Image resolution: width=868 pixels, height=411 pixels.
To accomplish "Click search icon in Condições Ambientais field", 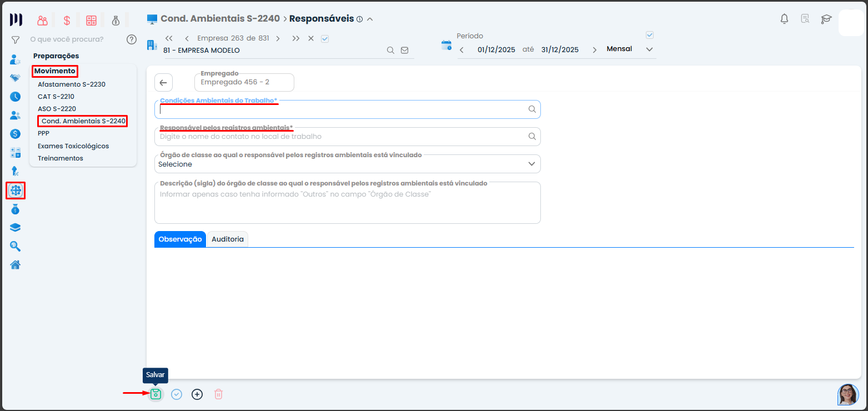I will pos(532,109).
